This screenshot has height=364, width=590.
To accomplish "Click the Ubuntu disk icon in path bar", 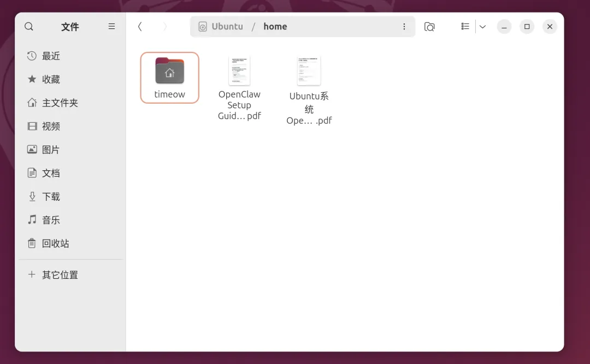I will point(203,27).
